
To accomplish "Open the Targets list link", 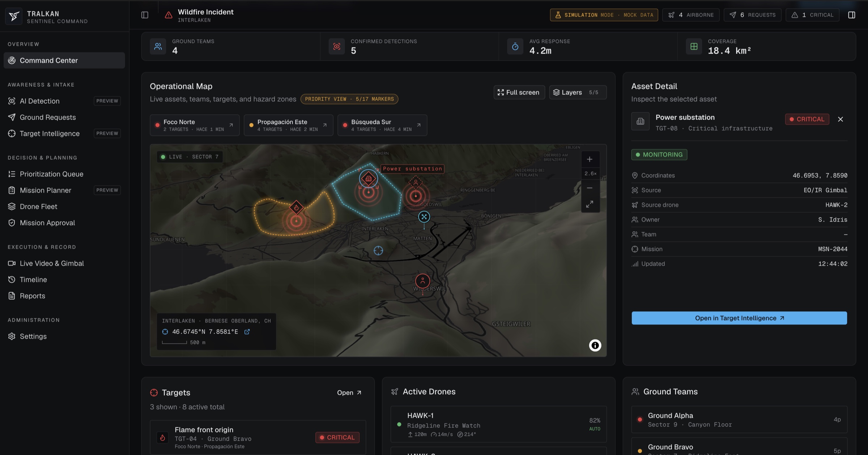I will [x=349, y=392].
